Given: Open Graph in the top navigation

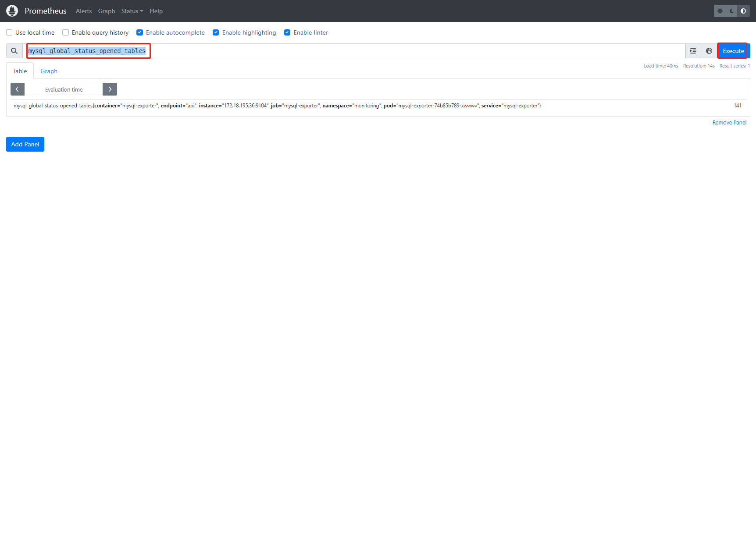Looking at the screenshot, I should click(107, 11).
